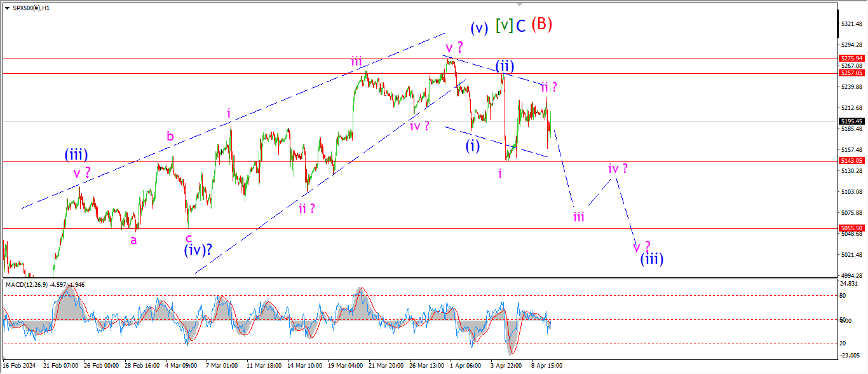Viewport: 868px width, 374px height.
Task: Select the red (B) wave label
Action: tap(541, 24)
